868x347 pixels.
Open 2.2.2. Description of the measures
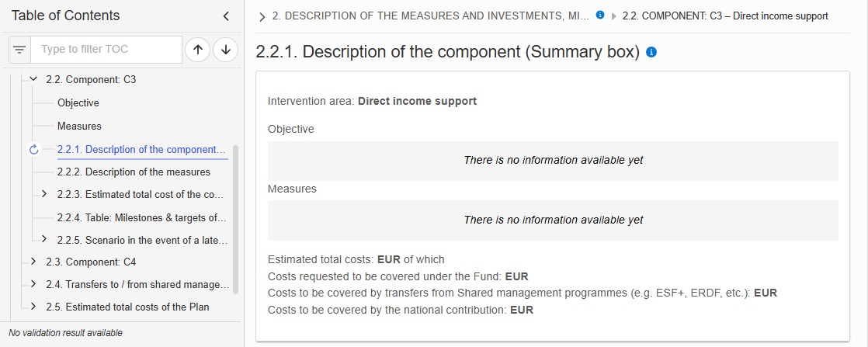tap(134, 172)
